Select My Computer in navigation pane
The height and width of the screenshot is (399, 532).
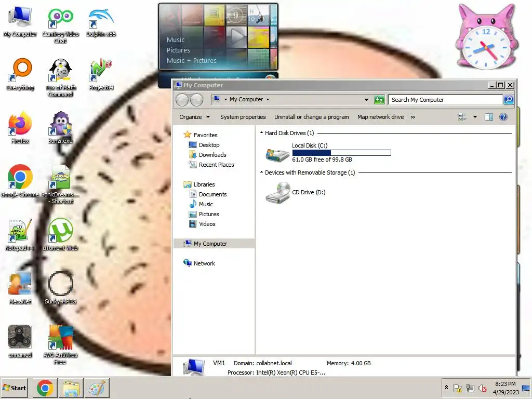click(x=214, y=244)
